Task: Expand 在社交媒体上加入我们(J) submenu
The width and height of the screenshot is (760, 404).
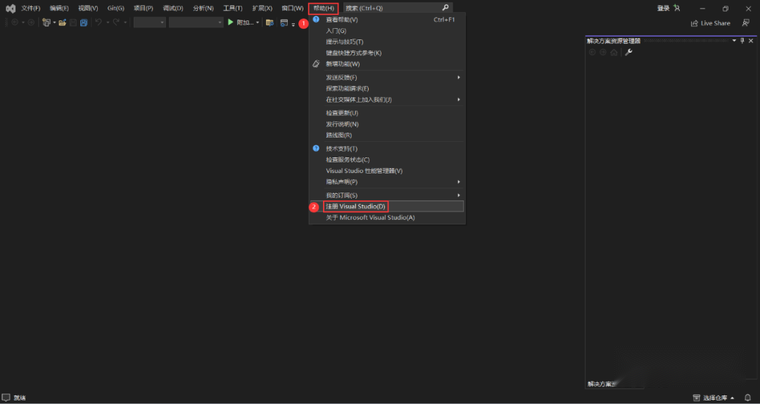Action: click(387, 100)
